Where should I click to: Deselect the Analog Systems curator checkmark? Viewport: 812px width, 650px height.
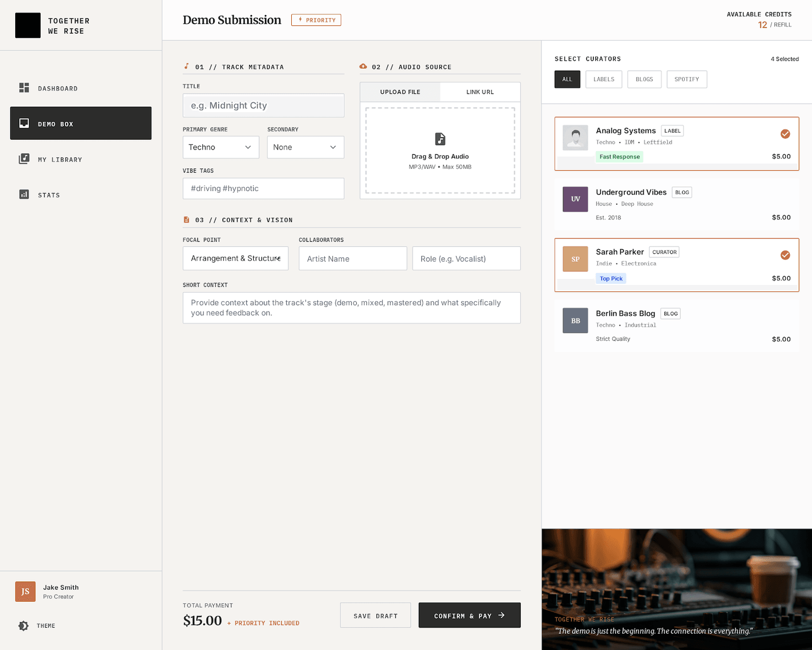tap(785, 134)
